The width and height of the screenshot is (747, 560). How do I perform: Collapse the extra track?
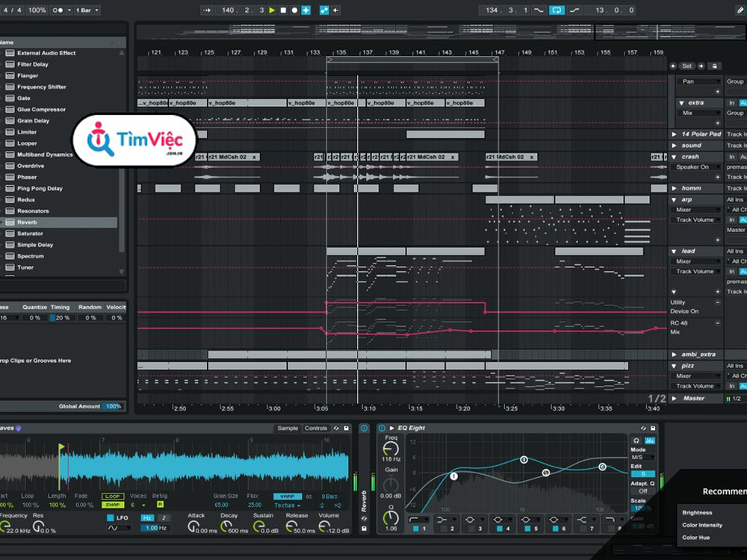click(x=681, y=103)
